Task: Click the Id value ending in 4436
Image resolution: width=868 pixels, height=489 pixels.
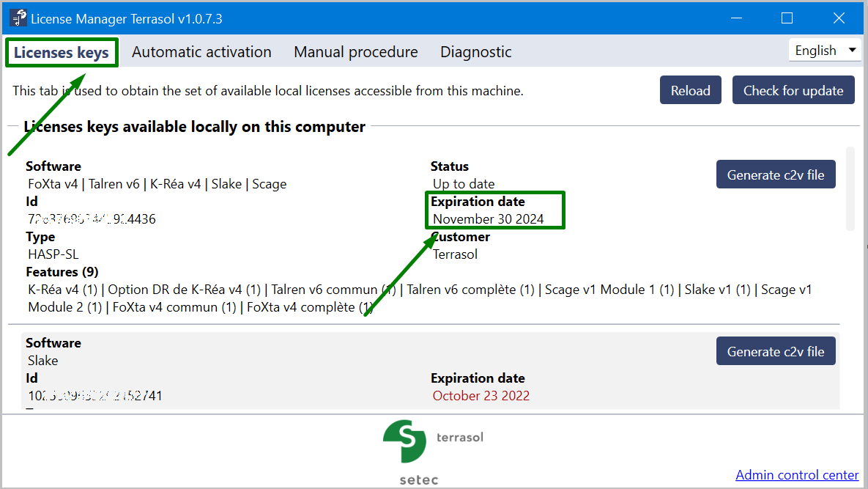Action: (x=92, y=219)
